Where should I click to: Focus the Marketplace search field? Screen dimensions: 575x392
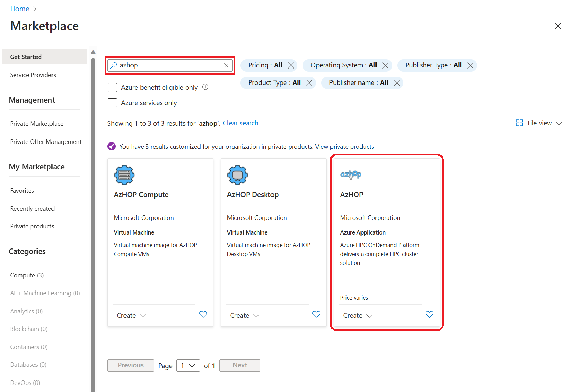coord(170,65)
